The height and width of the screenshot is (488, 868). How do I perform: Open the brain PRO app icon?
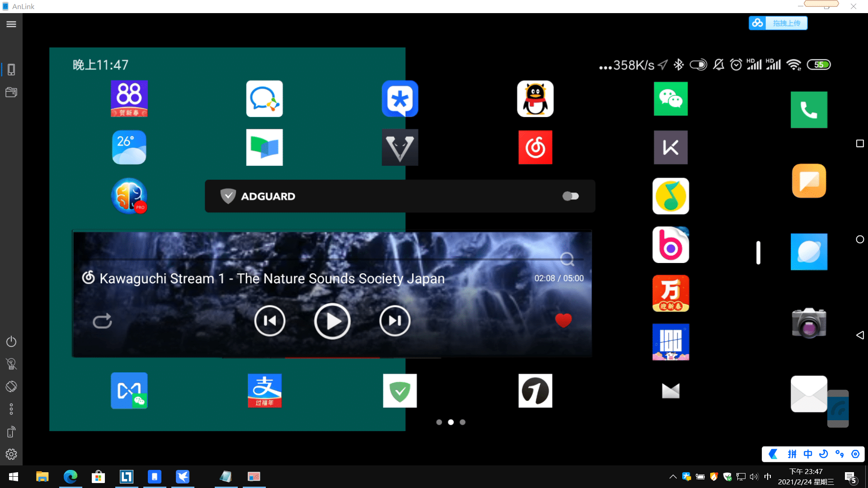click(x=129, y=196)
